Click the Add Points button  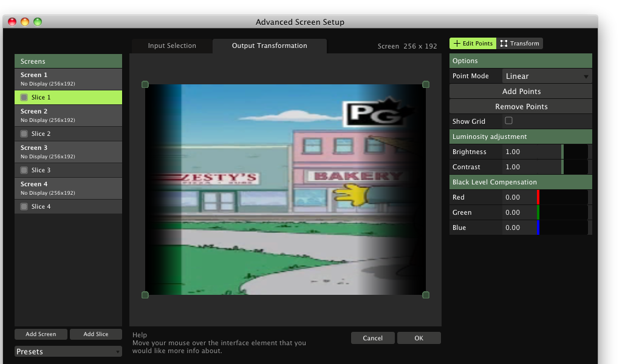[x=521, y=92]
